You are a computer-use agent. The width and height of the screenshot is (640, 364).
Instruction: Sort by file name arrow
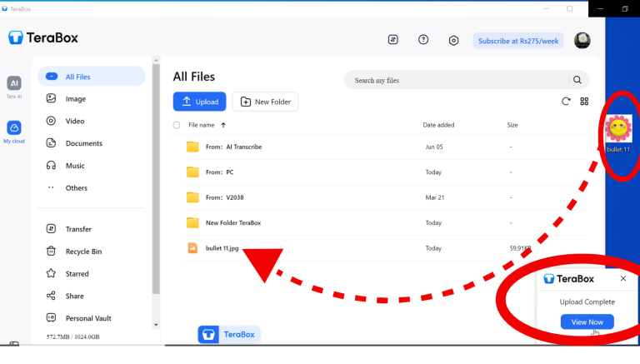(x=223, y=125)
